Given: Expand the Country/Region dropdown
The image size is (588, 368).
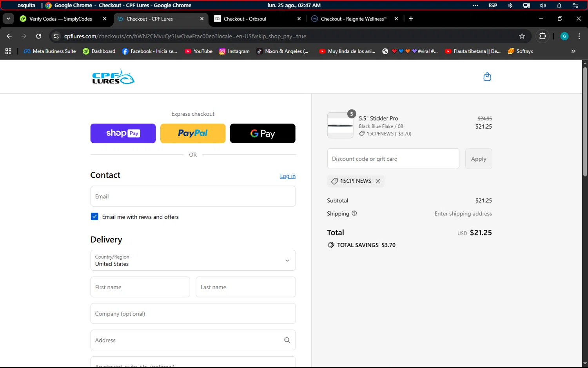Looking at the screenshot, I should click(193, 261).
